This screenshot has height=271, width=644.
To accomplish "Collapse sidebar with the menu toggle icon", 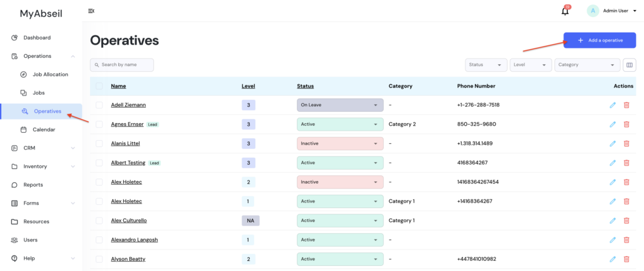I will point(91,11).
